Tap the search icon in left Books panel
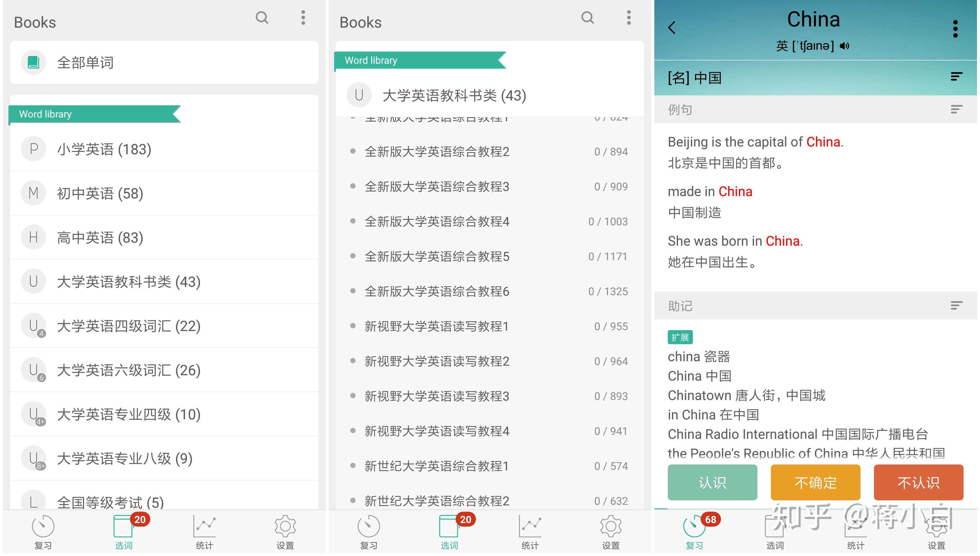 pyautogui.click(x=262, y=18)
